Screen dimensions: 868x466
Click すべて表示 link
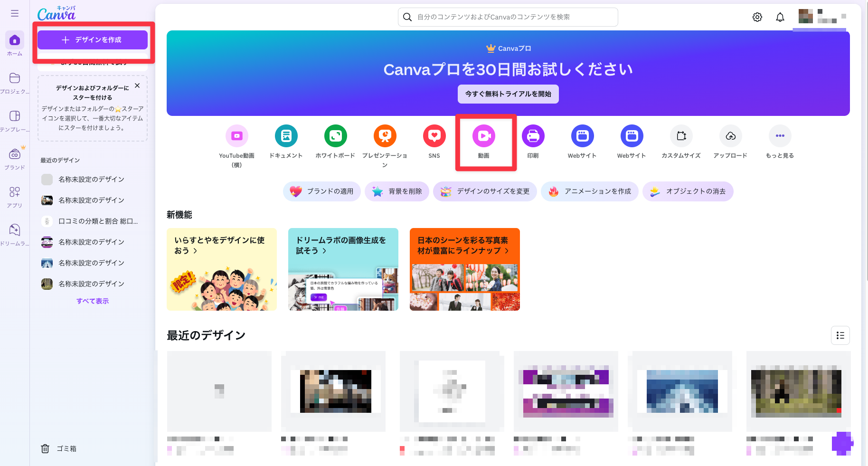[x=93, y=301]
